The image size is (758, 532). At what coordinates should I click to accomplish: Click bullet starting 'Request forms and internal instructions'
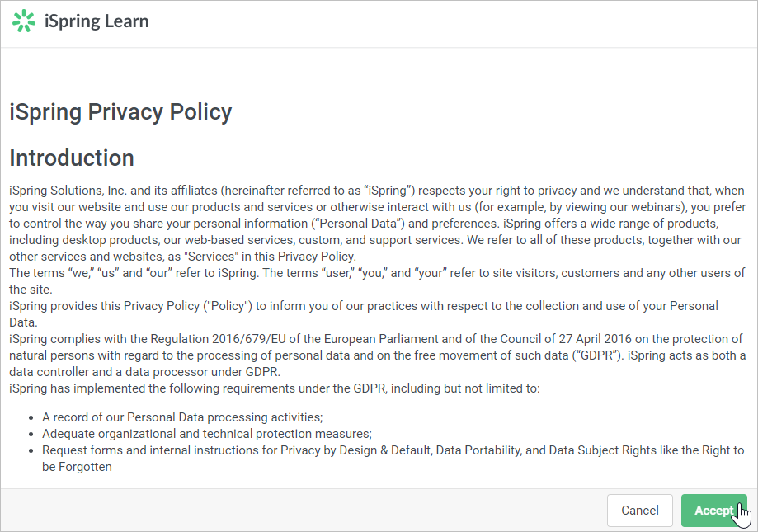coord(393,459)
